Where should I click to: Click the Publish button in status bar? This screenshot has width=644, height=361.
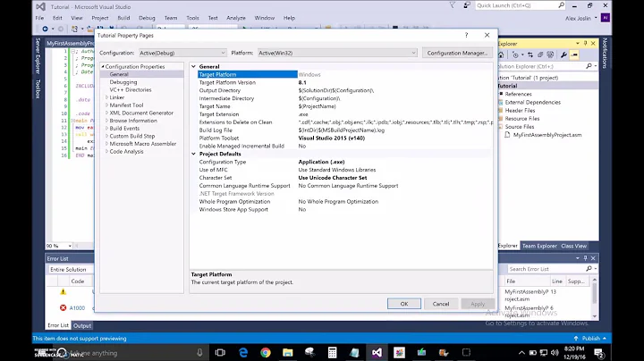click(x=591, y=339)
